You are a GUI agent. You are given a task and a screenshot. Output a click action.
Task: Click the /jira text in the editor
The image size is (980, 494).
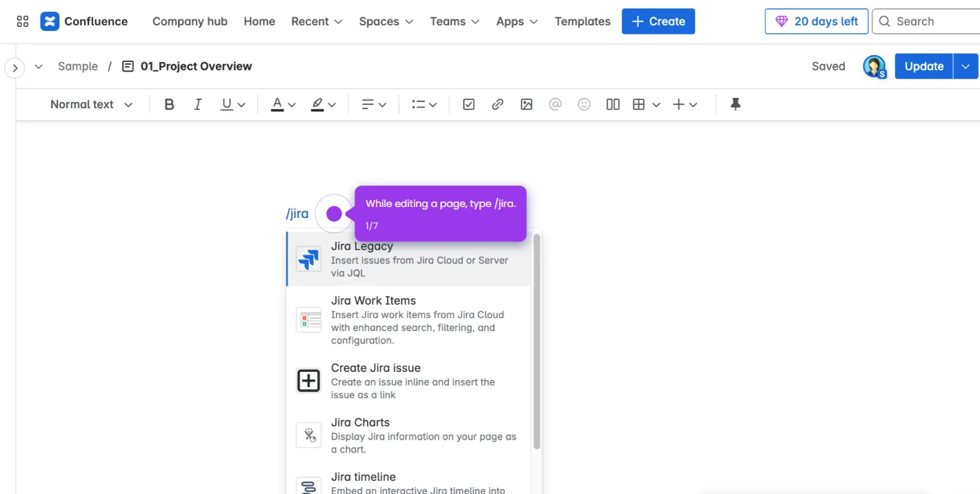(297, 213)
